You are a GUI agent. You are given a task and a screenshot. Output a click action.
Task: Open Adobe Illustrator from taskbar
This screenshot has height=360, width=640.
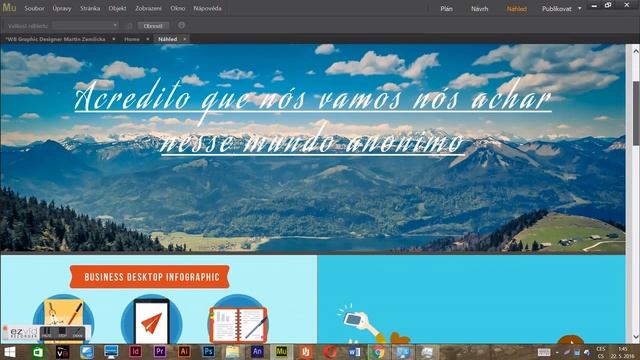pos(184,352)
